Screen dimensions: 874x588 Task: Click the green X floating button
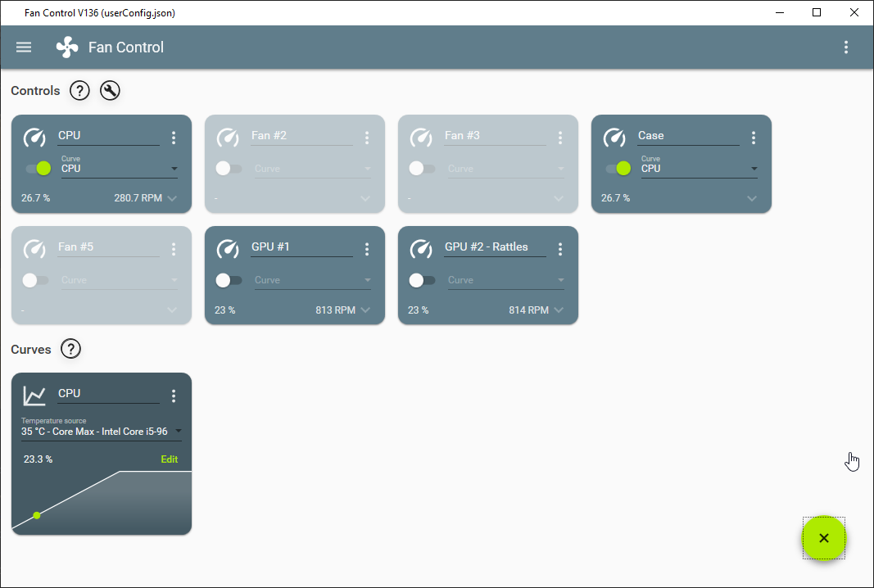(x=823, y=538)
